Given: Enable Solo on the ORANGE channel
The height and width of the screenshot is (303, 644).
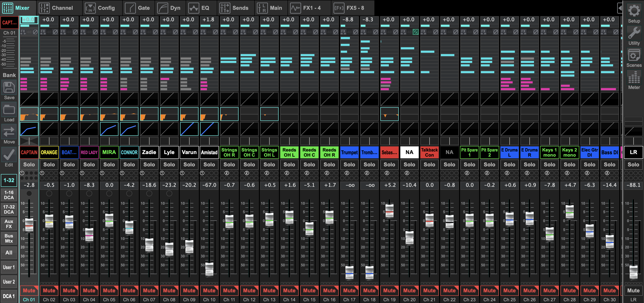Looking at the screenshot, I should click(x=49, y=164).
